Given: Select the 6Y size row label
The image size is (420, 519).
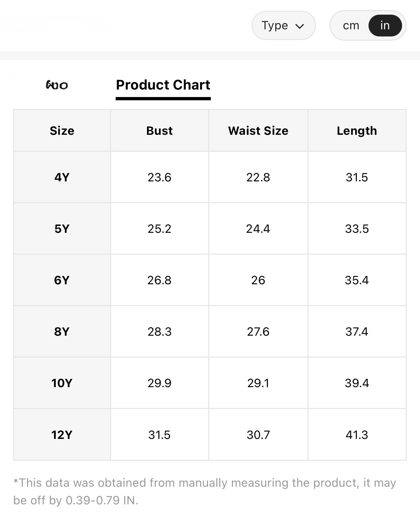Looking at the screenshot, I should tap(62, 280).
